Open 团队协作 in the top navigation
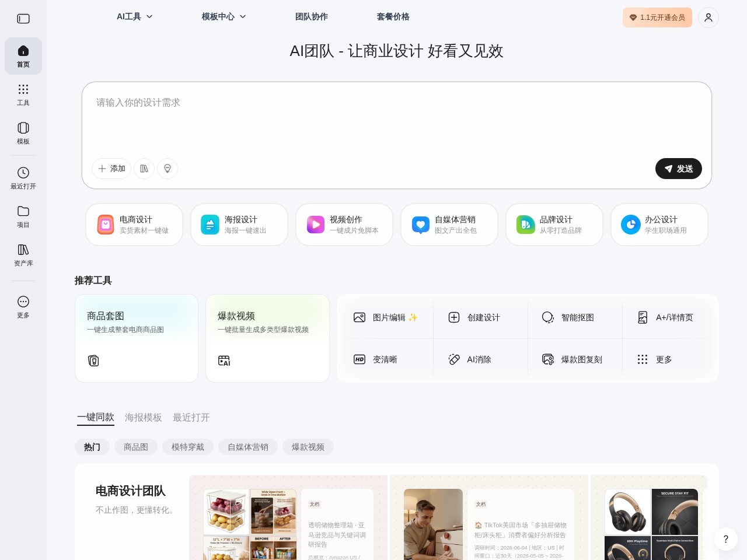 point(312,16)
